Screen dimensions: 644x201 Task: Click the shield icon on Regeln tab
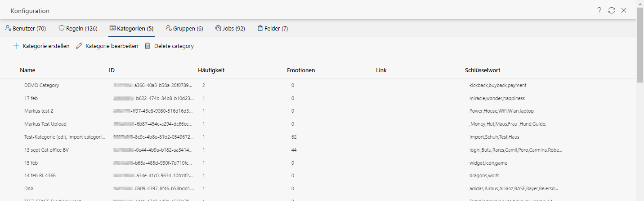62,28
